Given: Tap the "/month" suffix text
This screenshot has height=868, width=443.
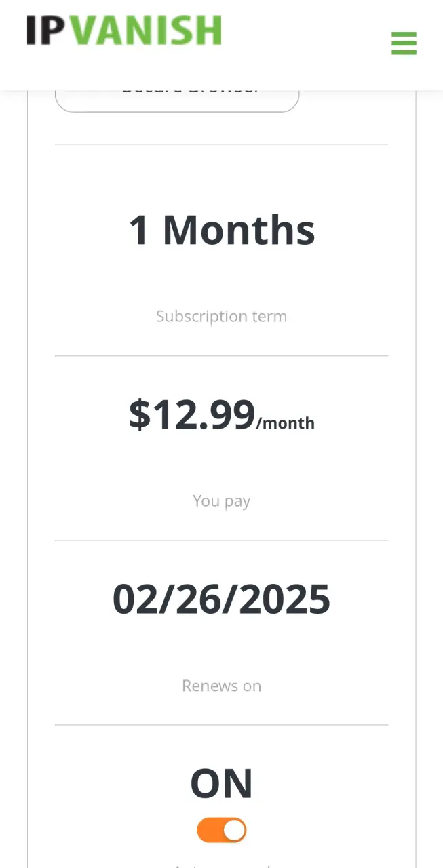Looking at the screenshot, I should coord(286,423).
